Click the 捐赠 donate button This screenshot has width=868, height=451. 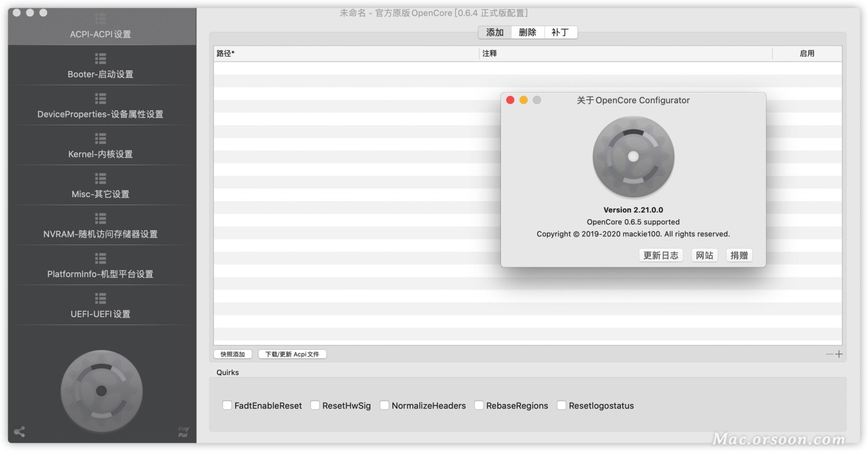739,255
